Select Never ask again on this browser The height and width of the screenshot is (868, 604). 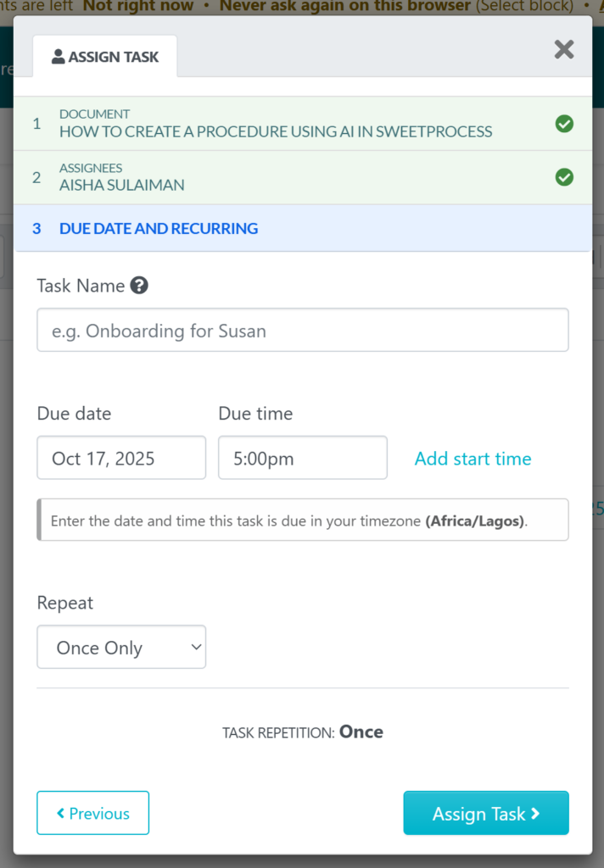pos(344,6)
